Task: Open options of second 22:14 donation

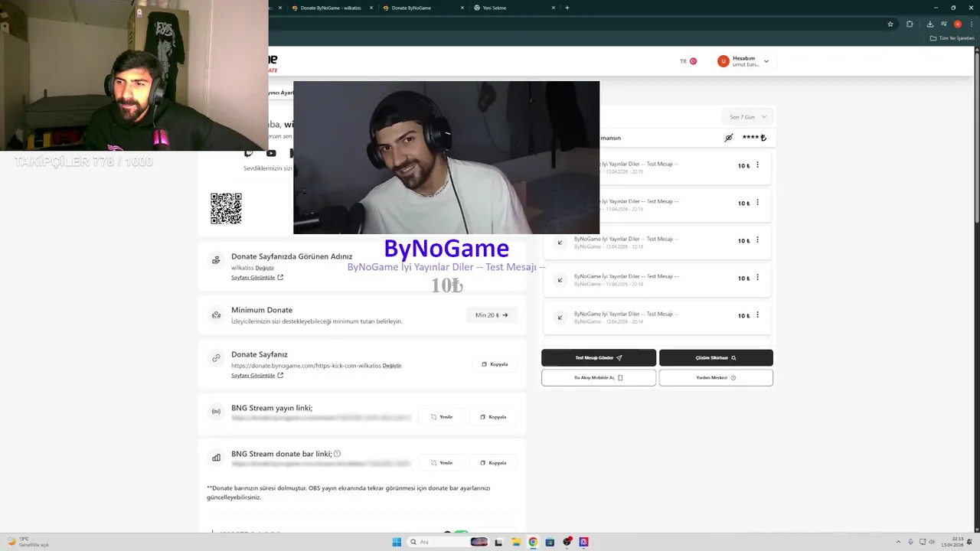Action: 757,278
